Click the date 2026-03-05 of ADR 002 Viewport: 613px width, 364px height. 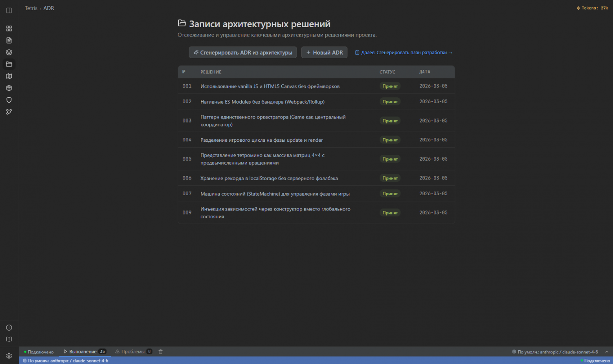tap(433, 102)
